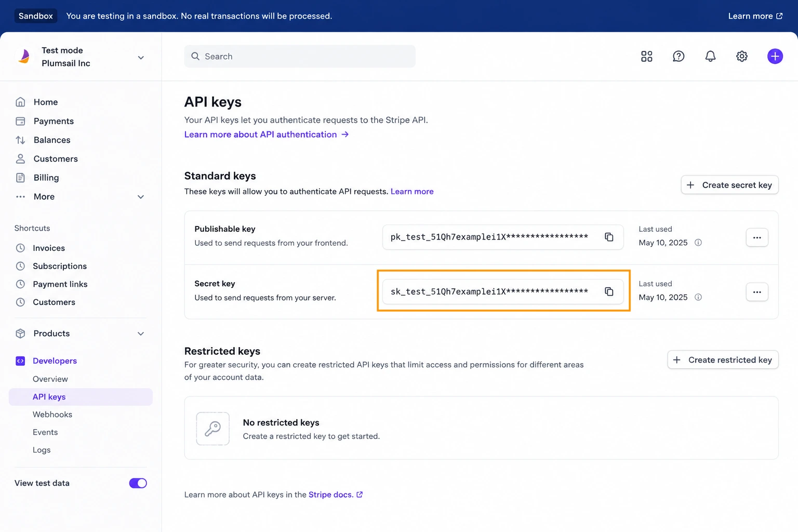798x532 pixels.
Task: Copy the secret key
Action: click(609, 291)
